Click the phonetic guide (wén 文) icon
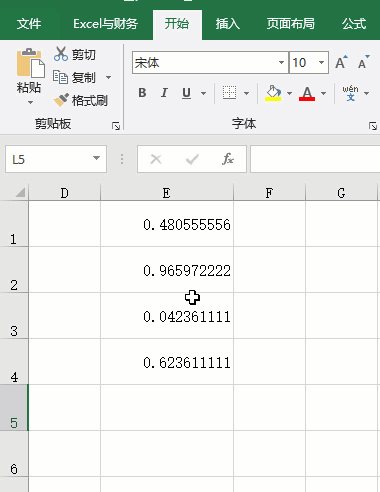The height and width of the screenshot is (492, 380). [x=350, y=93]
